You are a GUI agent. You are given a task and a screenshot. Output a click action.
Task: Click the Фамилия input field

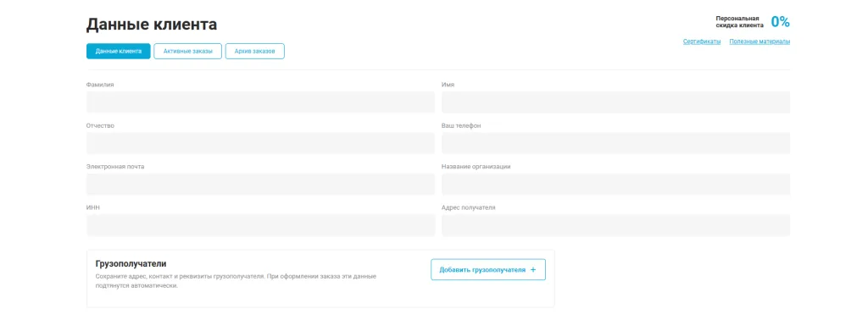[261, 102]
